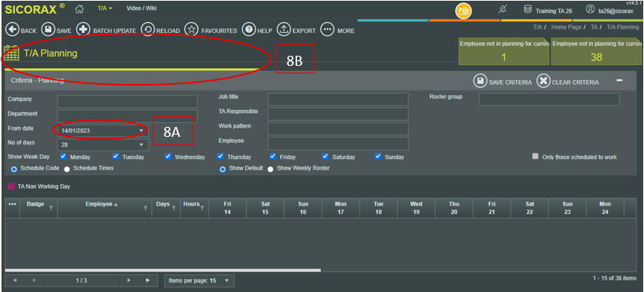
Task: Open the MORE ellipsis icon
Action: 327,30
